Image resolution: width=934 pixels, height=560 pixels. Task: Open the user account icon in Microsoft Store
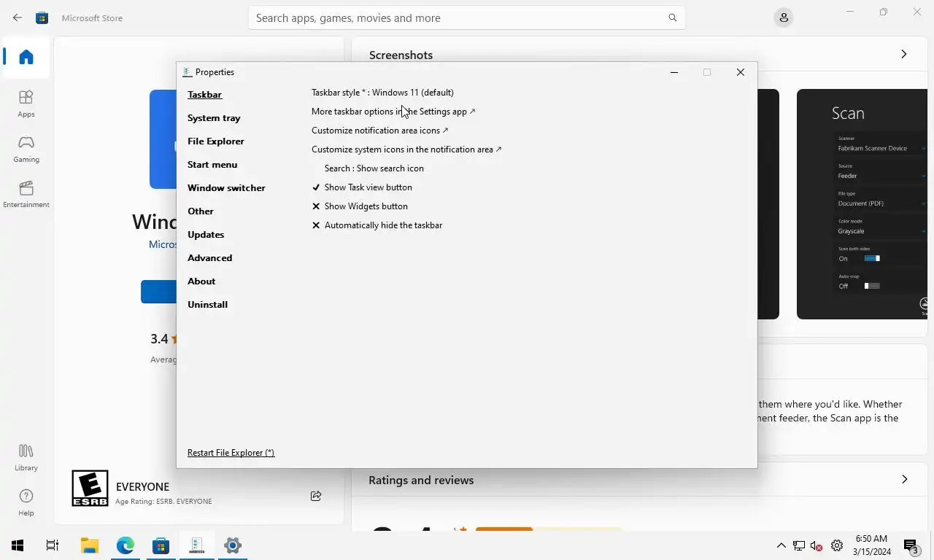pyautogui.click(x=784, y=17)
